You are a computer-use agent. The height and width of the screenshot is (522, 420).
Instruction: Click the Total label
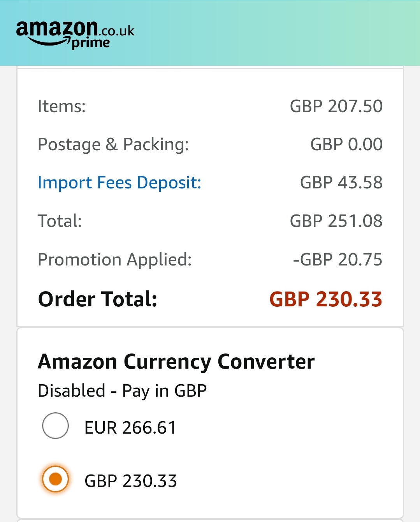click(60, 221)
